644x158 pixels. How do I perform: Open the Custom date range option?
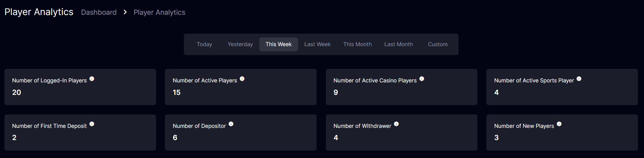pos(438,44)
